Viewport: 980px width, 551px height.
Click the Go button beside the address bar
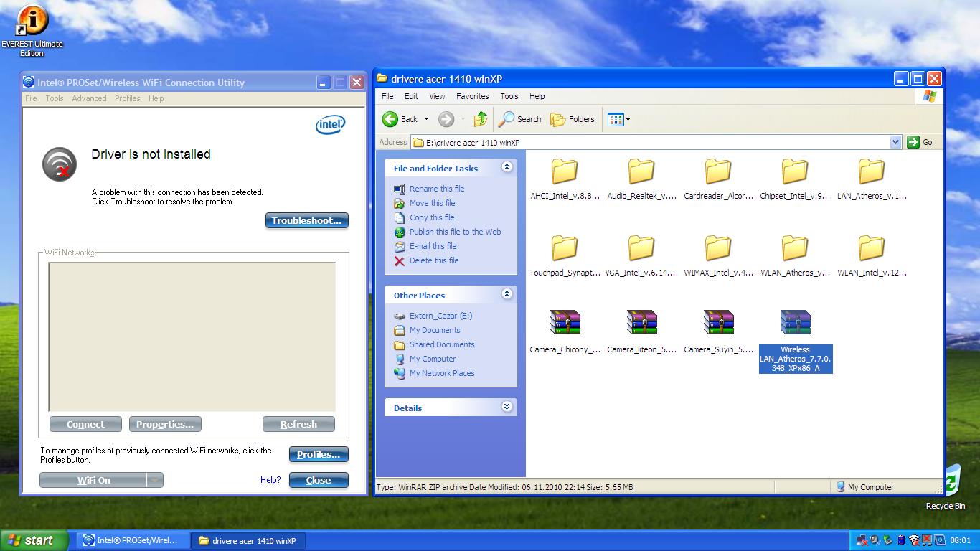(920, 142)
